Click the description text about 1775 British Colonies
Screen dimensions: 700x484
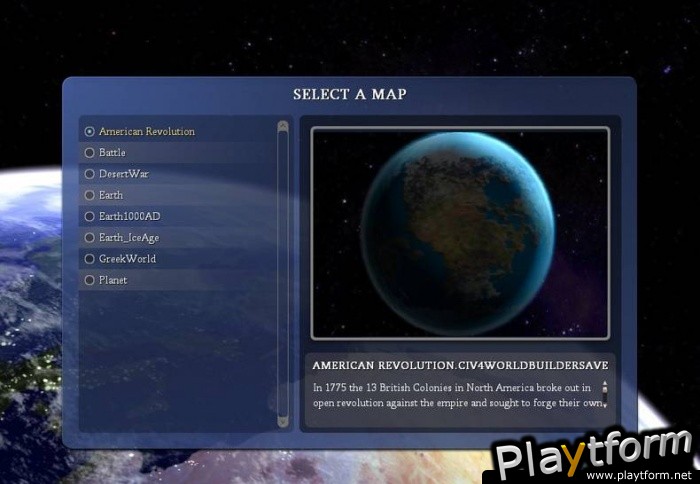tap(457, 395)
